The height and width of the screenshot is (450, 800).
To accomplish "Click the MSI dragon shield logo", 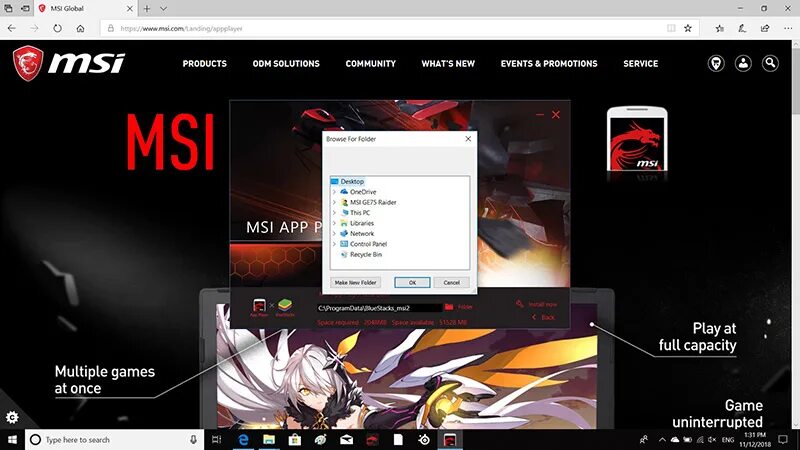I will [x=28, y=63].
